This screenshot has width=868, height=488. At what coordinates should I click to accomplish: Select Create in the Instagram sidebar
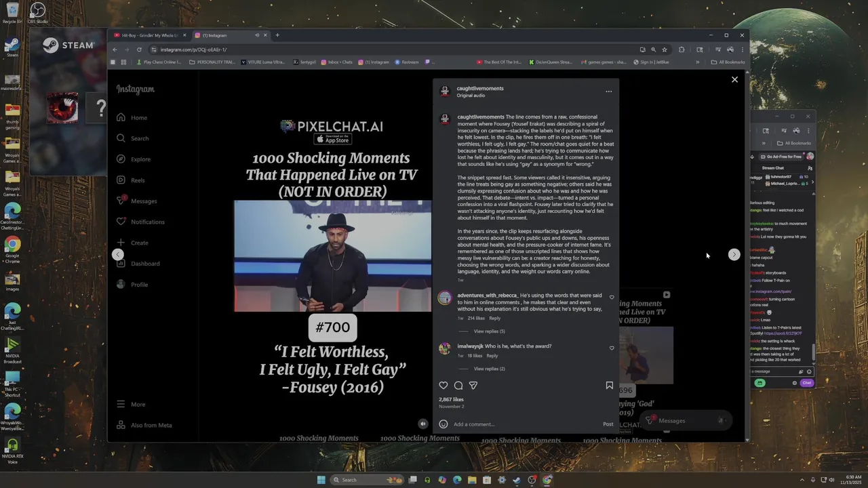pyautogui.click(x=132, y=243)
